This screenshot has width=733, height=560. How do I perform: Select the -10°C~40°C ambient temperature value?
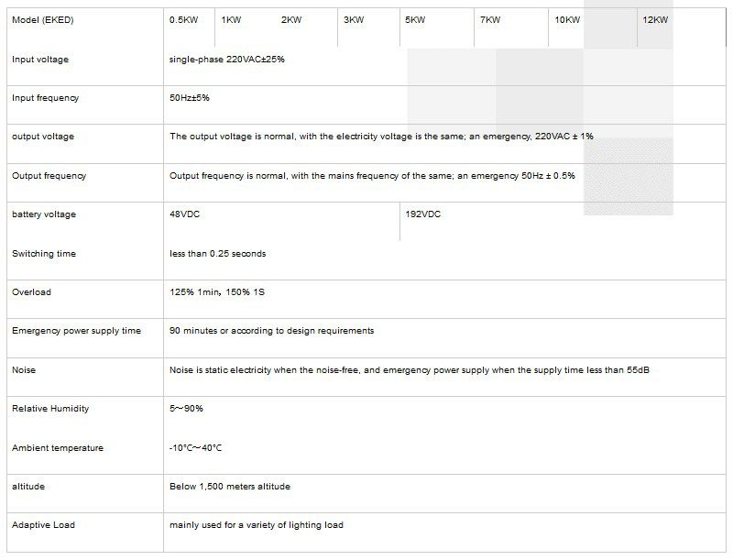(x=195, y=448)
